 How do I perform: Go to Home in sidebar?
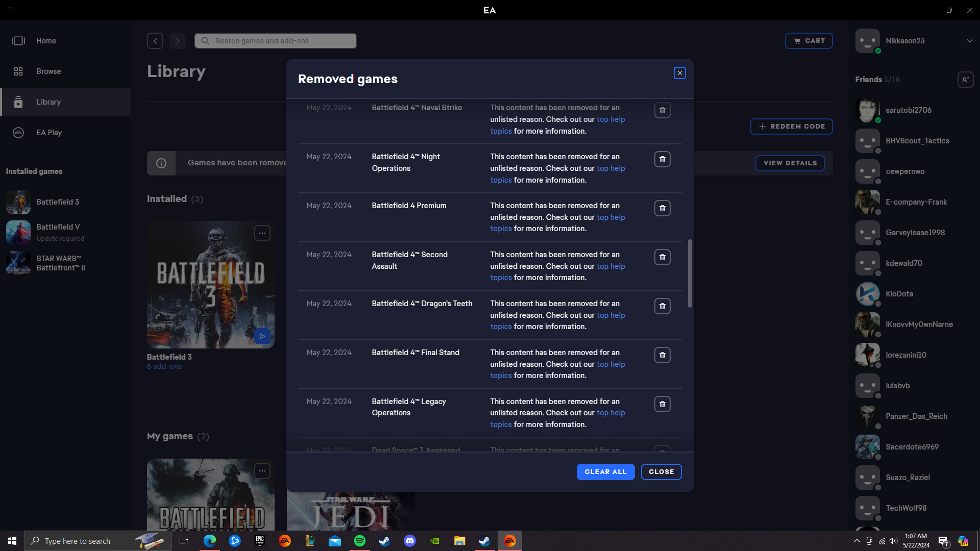click(65, 41)
